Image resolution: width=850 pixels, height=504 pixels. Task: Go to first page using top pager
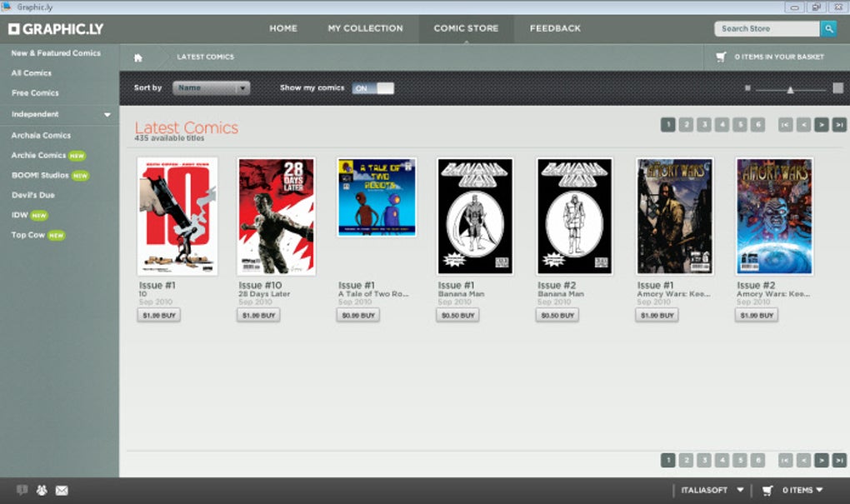(786, 125)
